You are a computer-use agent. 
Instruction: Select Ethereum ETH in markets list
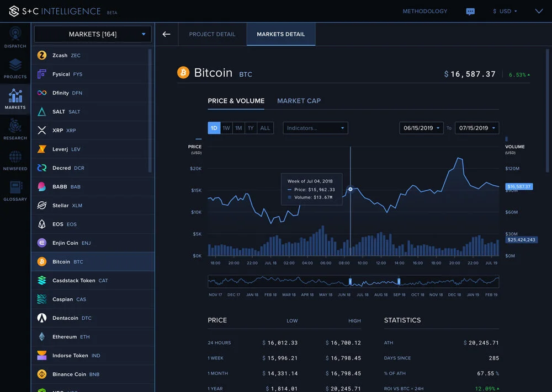click(x=93, y=336)
